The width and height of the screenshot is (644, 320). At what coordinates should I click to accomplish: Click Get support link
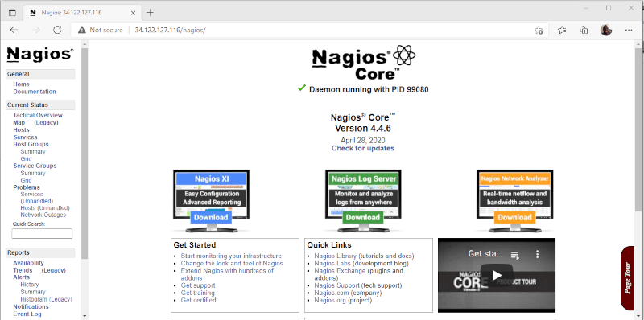pos(198,285)
